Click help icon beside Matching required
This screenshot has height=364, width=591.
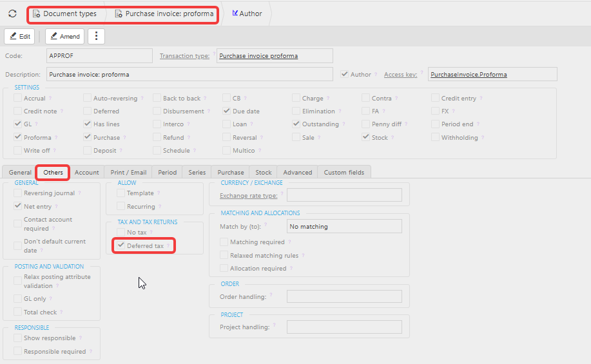289,242
